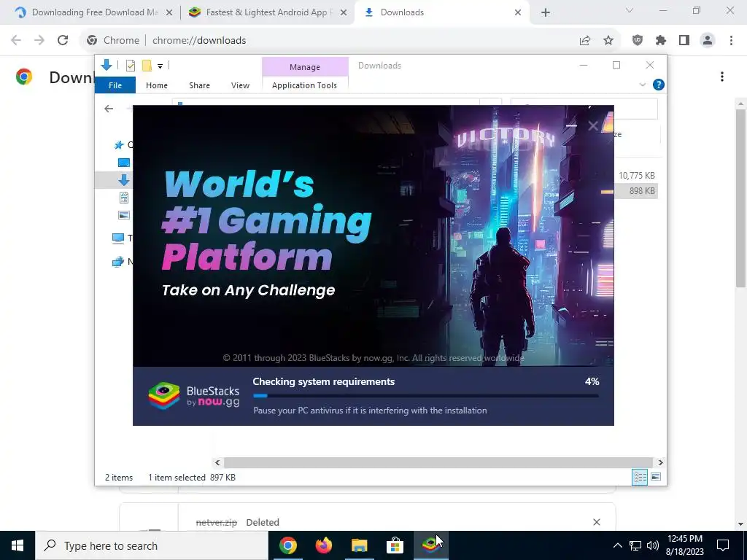The height and width of the screenshot is (560, 747).
Task: Open the Home ribbon tab in Explorer
Action: [157, 85]
